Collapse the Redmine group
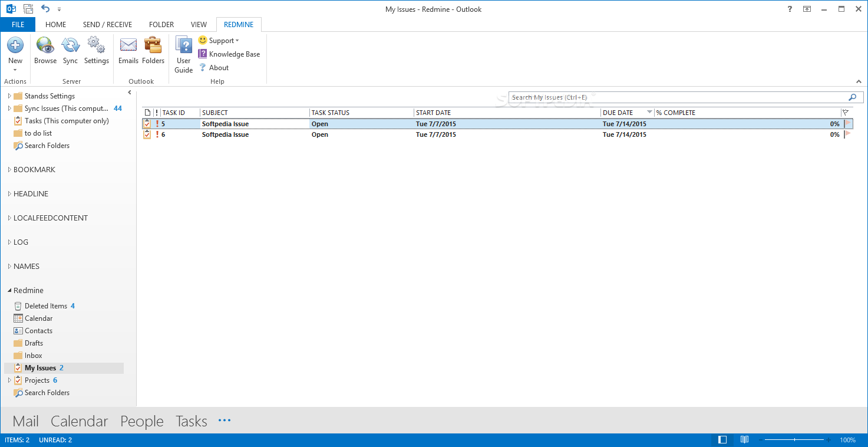This screenshot has height=447, width=868. (9, 291)
